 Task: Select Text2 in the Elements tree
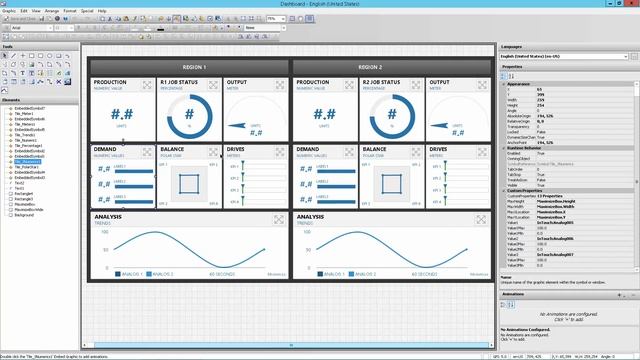[x=19, y=183]
